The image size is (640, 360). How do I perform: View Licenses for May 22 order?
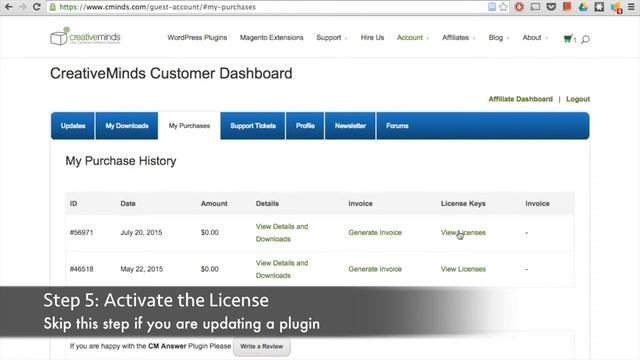(x=463, y=269)
